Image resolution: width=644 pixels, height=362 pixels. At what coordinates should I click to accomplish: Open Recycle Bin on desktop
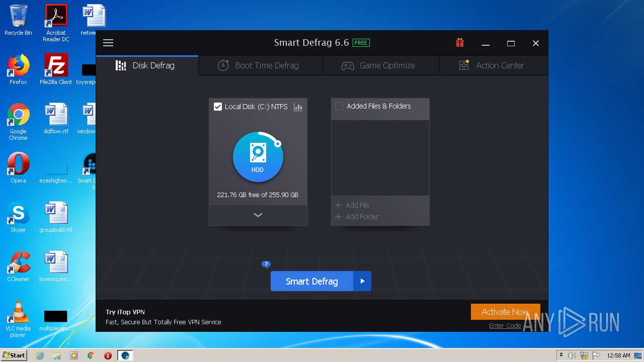click(x=18, y=20)
